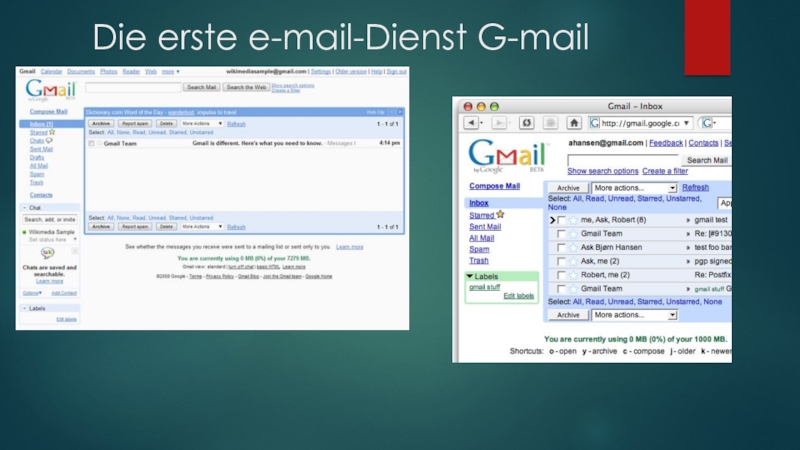Click the home icon in the Safari toolbar
The width and height of the screenshot is (800, 450).
[574, 123]
